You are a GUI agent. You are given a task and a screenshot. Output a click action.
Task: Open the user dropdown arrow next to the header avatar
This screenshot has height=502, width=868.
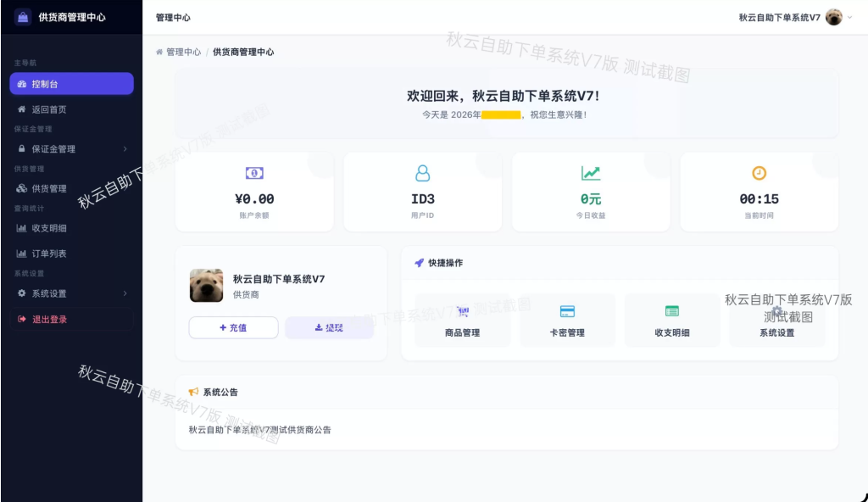849,17
